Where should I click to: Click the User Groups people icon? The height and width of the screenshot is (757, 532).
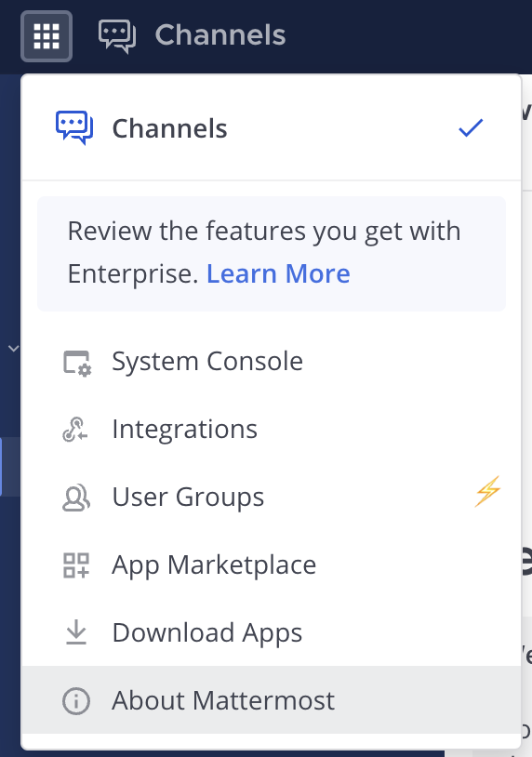75,498
